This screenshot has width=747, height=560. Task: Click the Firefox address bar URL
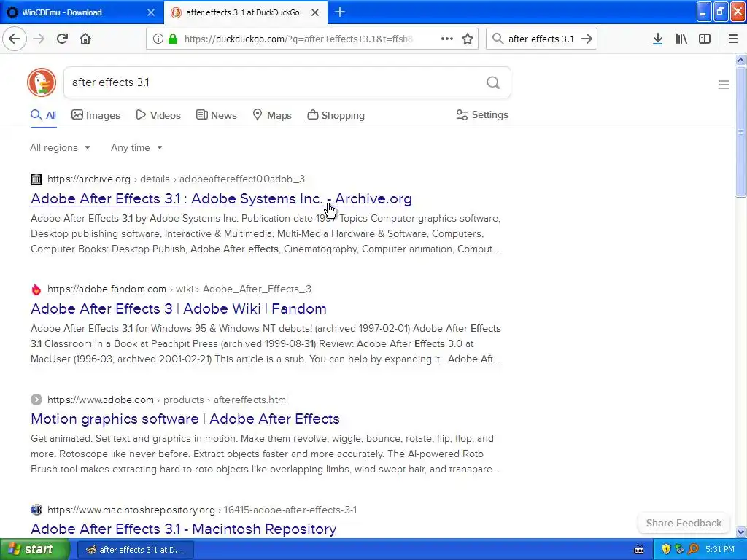click(x=298, y=39)
